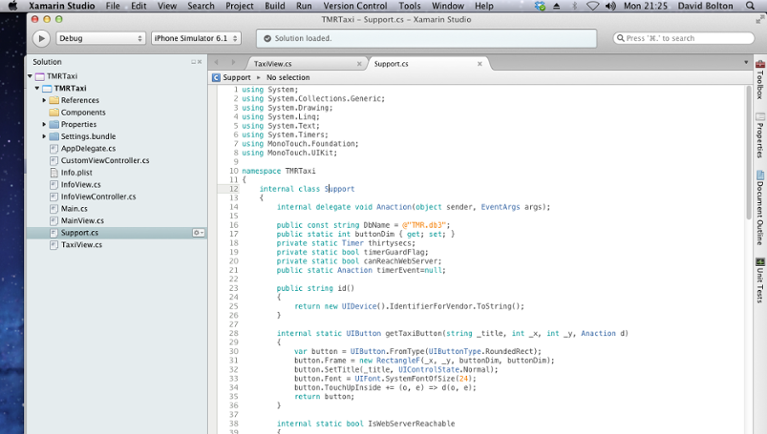The height and width of the screenshot is (434, 767).
Task: Open TaxiView.cs in solution tree
Action: point(81,245)
